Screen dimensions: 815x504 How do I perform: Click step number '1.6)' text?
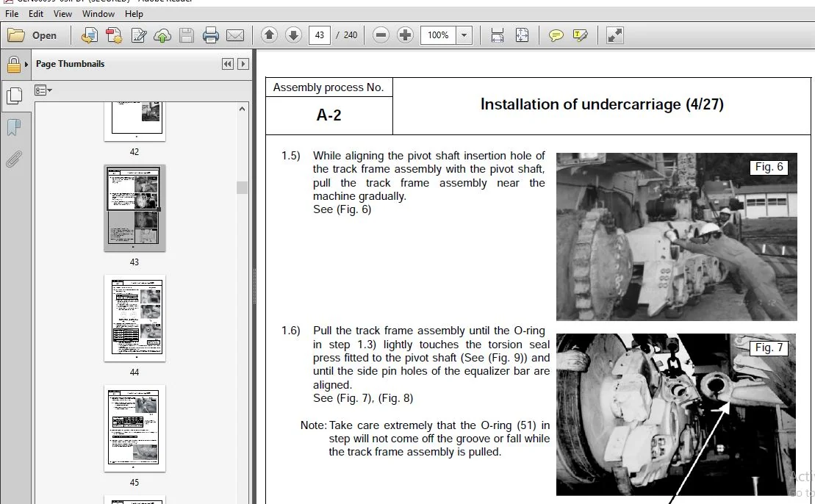point(290,331)
